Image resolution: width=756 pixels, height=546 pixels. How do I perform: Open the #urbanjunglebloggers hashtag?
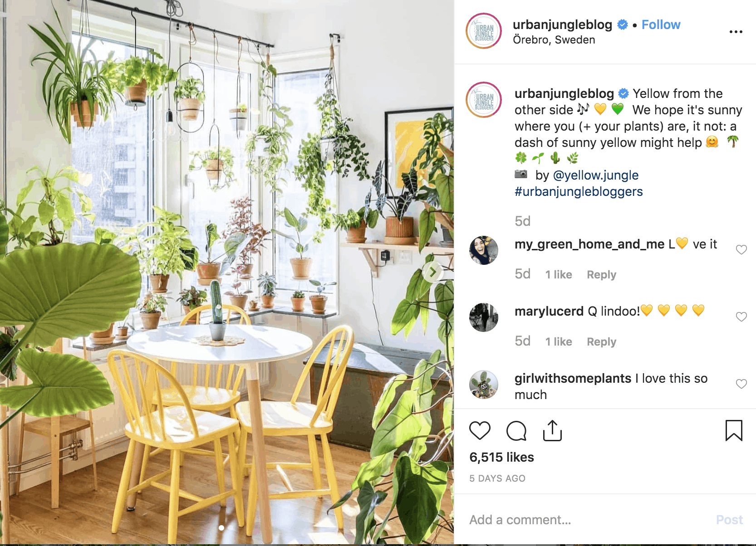(579, 191)
